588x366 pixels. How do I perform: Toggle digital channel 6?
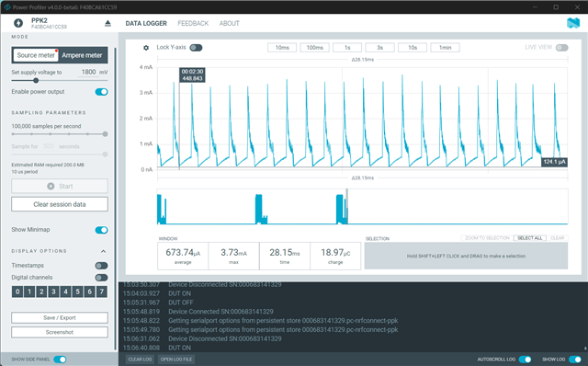pos(89,292)
